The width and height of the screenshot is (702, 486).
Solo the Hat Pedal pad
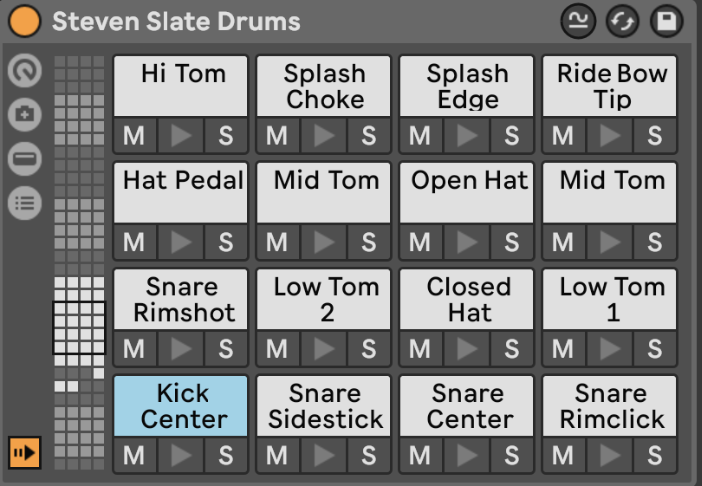226,243
